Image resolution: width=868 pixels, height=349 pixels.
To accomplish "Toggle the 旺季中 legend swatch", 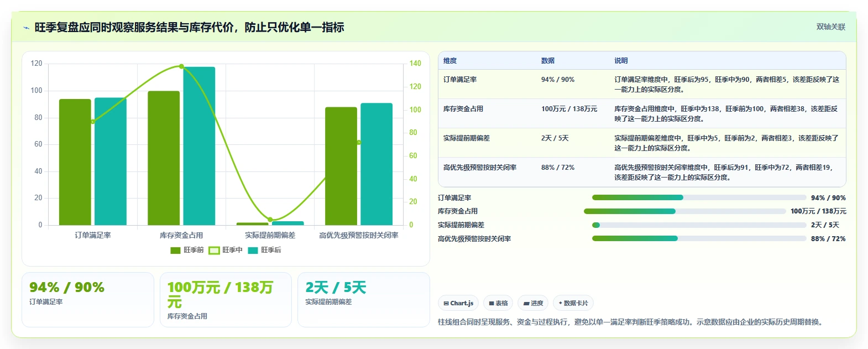I will pyautogui.click(x=215, y=250).
